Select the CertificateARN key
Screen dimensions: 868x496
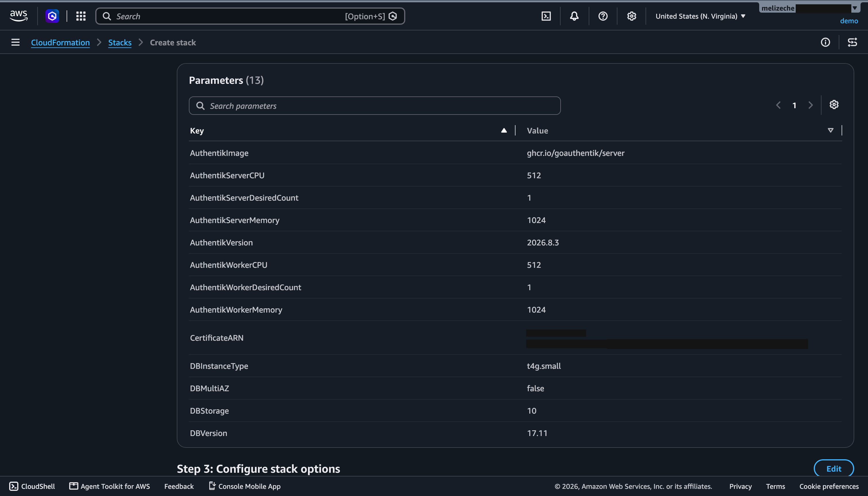217,338
